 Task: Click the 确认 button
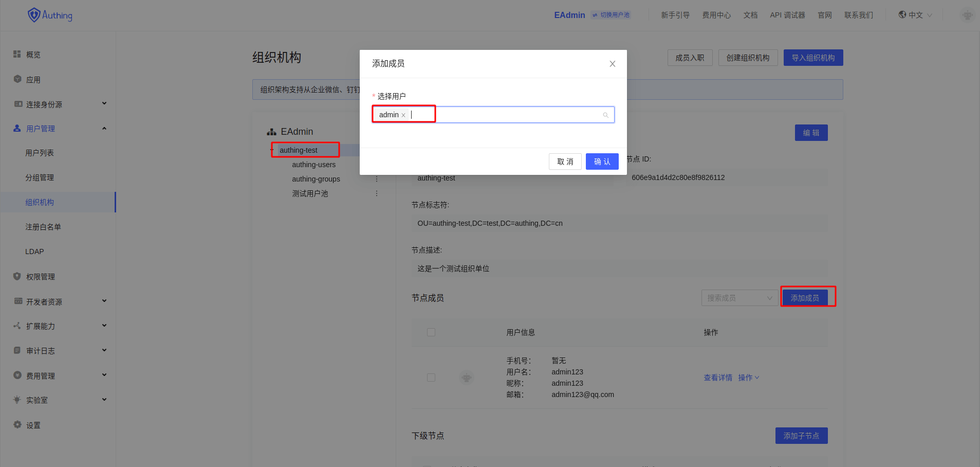point(602,161)
